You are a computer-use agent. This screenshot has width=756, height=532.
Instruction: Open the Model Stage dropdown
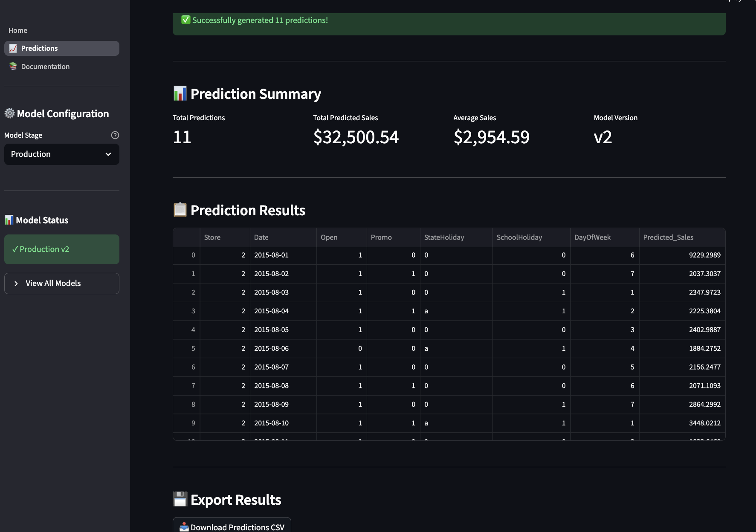(61, 154)
